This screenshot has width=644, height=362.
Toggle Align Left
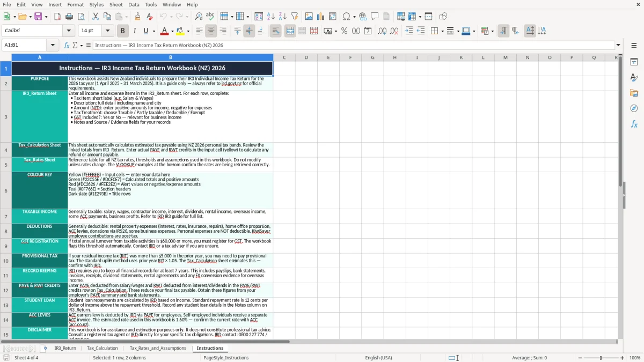[199, 31]
